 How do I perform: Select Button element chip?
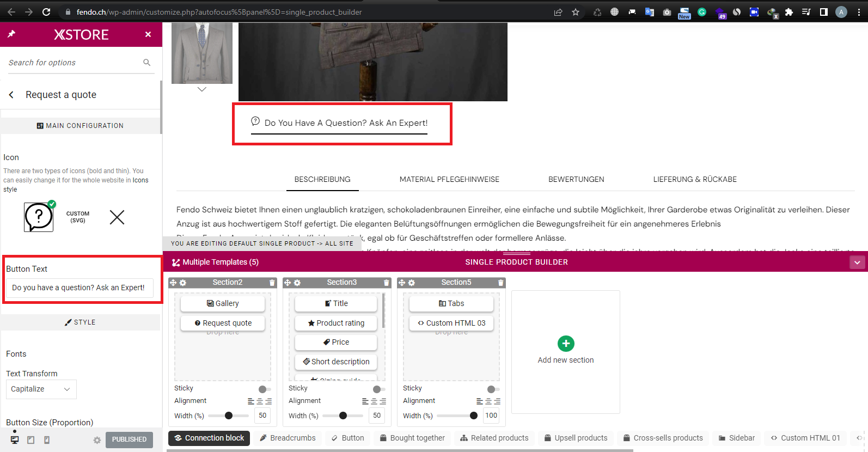[348, 438]
